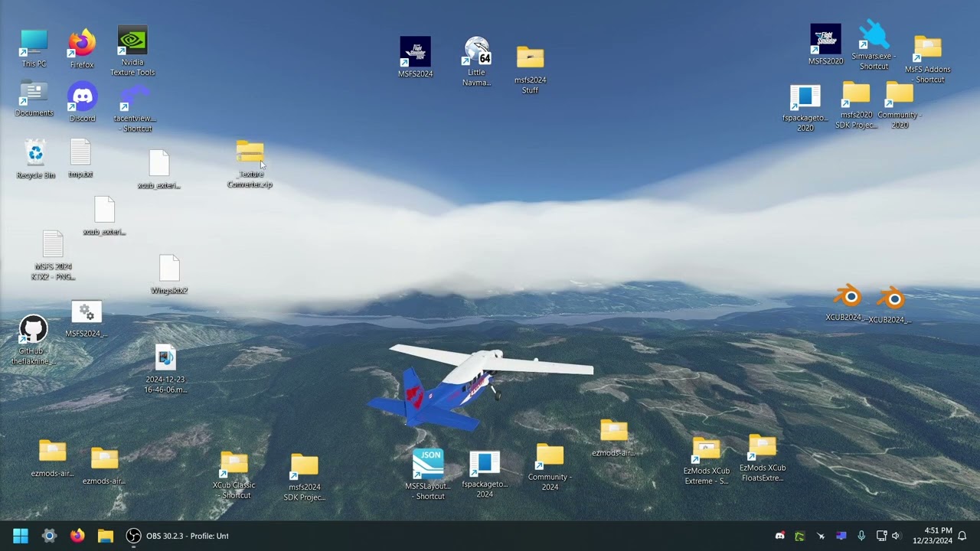The height and width of the screenshot is (551, 980).
Task: Open File Explorer from the taskbar
Action: pos(106,536)
